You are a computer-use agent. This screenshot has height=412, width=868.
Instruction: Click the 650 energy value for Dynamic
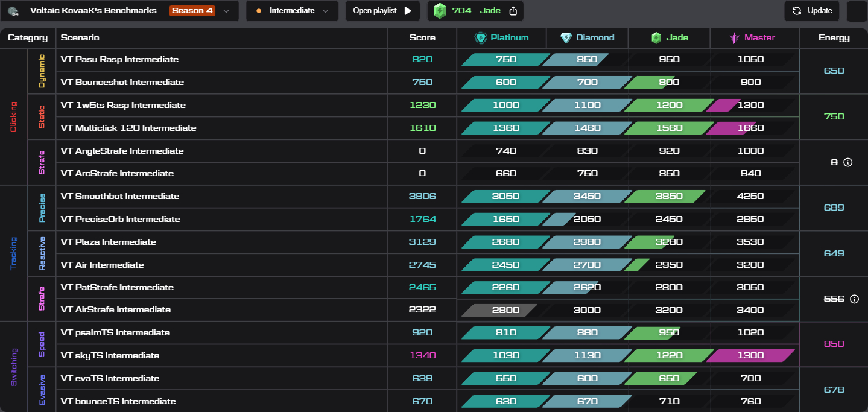click(x=834, y=71)
